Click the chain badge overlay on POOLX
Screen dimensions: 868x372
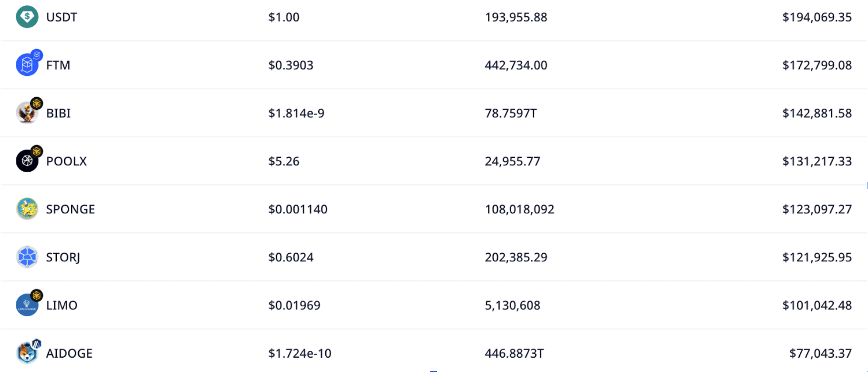(36, 151)
